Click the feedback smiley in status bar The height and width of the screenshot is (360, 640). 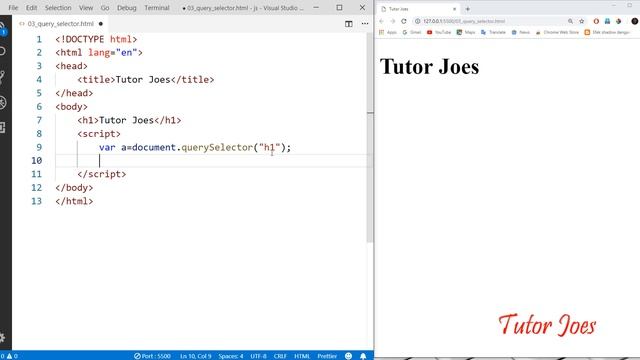(348, 356)
